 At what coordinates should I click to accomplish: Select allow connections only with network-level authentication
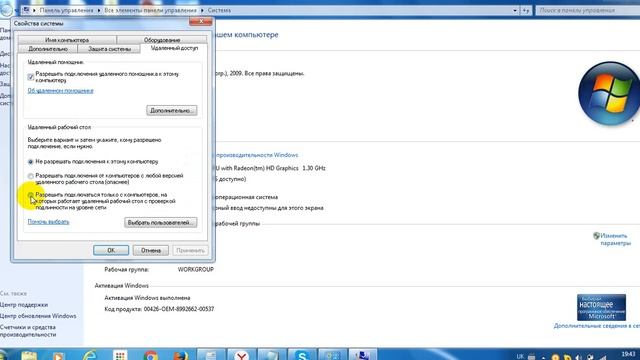31,195
